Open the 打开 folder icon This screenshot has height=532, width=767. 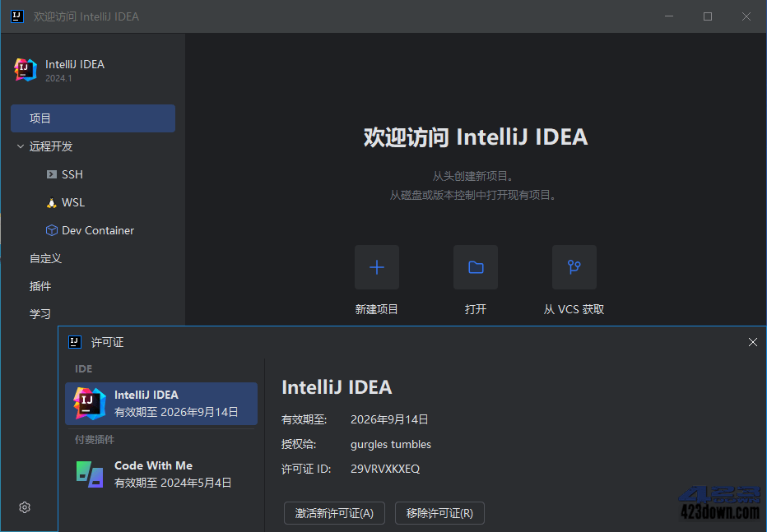point(475,266)
